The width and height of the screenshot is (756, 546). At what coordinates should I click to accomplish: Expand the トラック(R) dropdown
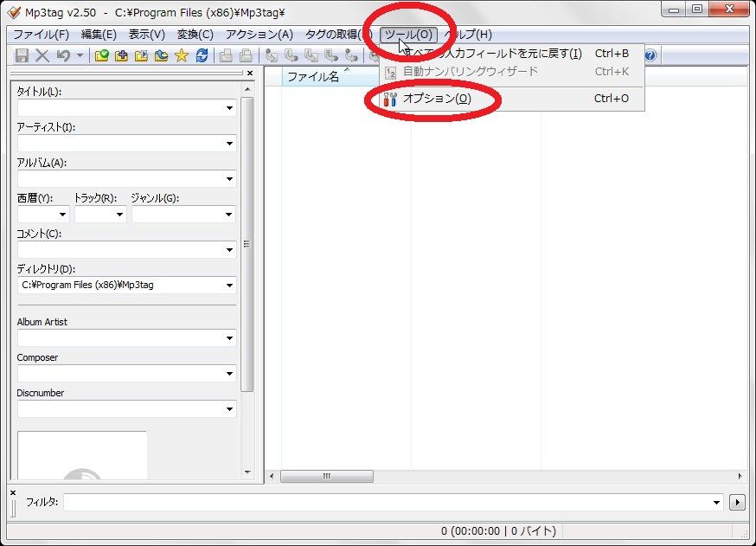point(119,214)
